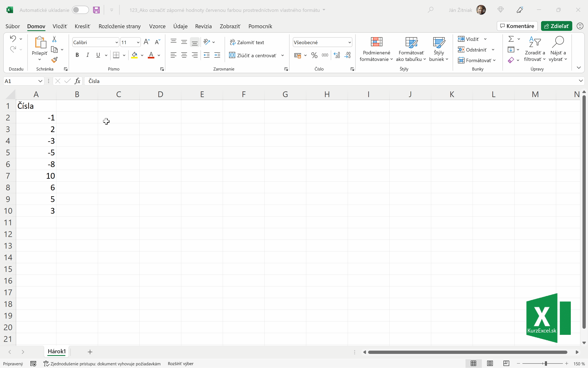Switch to page break preview view

click(506, 363)
